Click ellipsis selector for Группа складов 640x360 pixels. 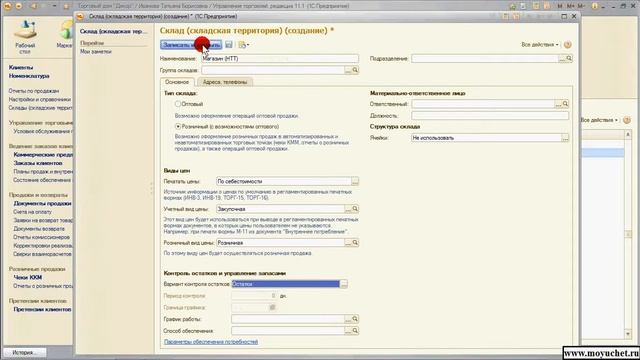click(x=348, y=70)
